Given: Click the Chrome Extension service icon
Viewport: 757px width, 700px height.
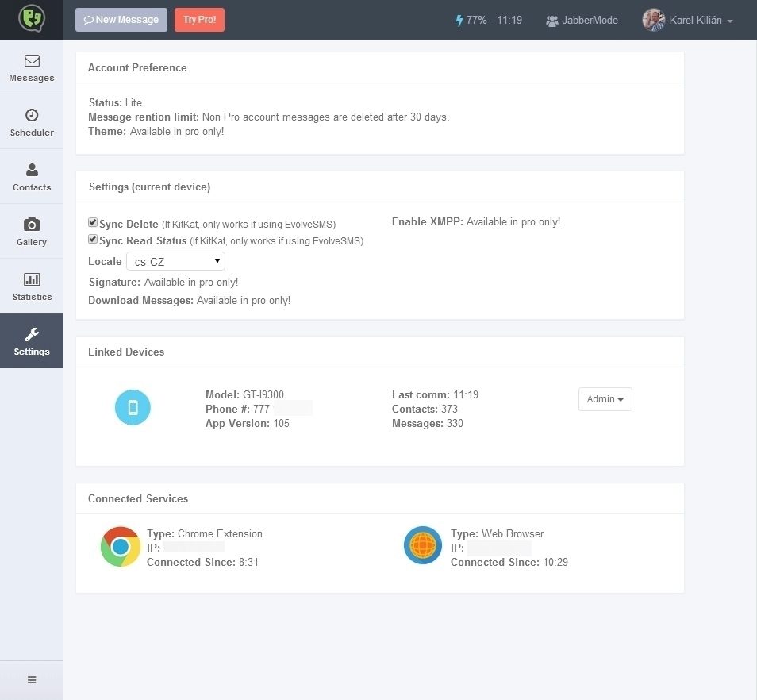Looking at the screenshot, I should tap(120, 547).
